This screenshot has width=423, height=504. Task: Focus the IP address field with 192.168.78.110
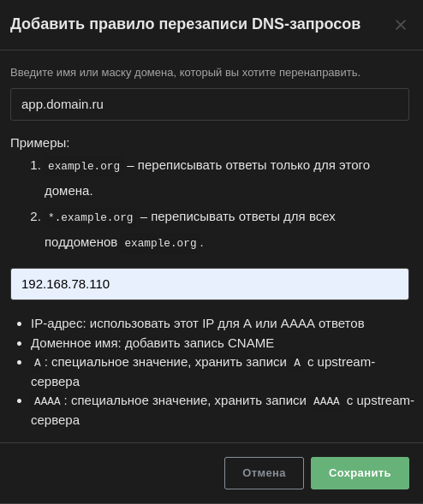[x=210, y=284]
